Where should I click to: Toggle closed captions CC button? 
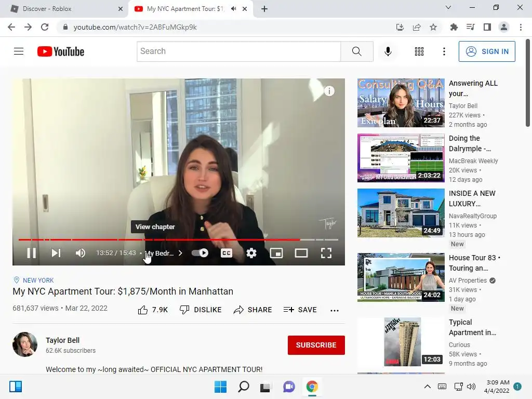(227, 253)
